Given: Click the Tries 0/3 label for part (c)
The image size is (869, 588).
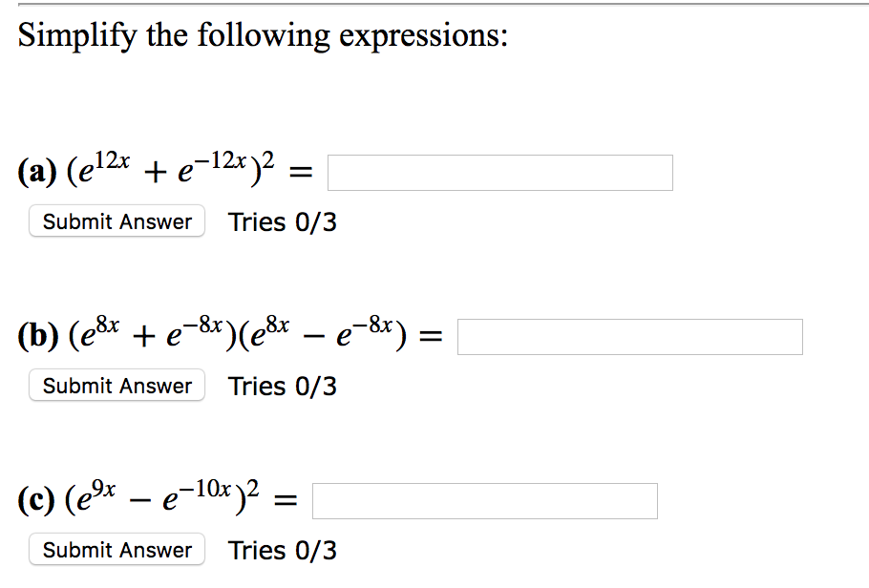Looking at the screenshot, I should point(282,550).
